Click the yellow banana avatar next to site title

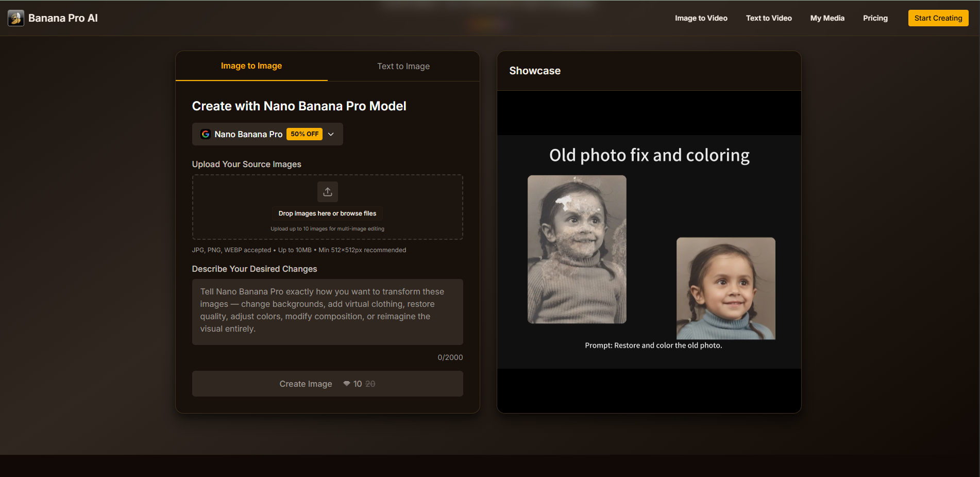[x=15, y=18]
